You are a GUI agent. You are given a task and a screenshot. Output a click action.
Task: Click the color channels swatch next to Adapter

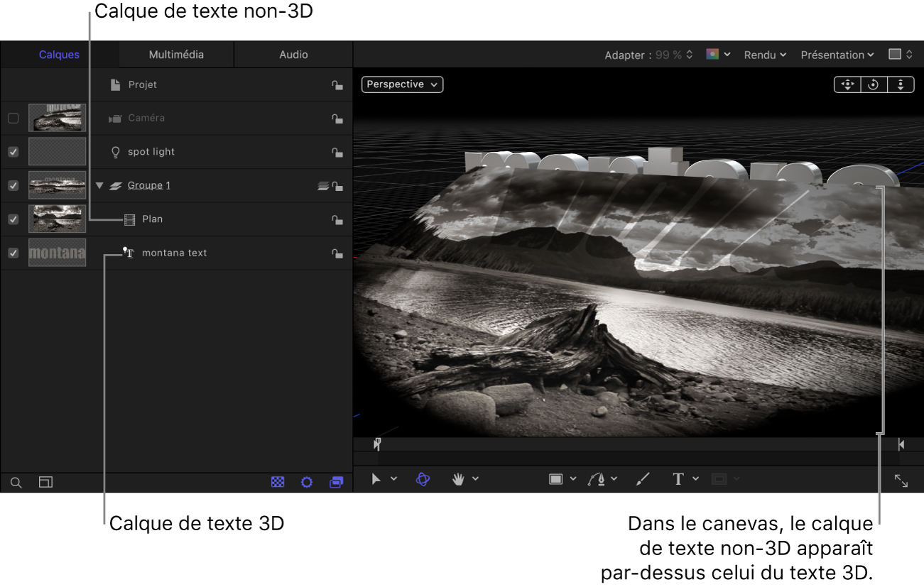pyautogui.click(x=712, y=55)
